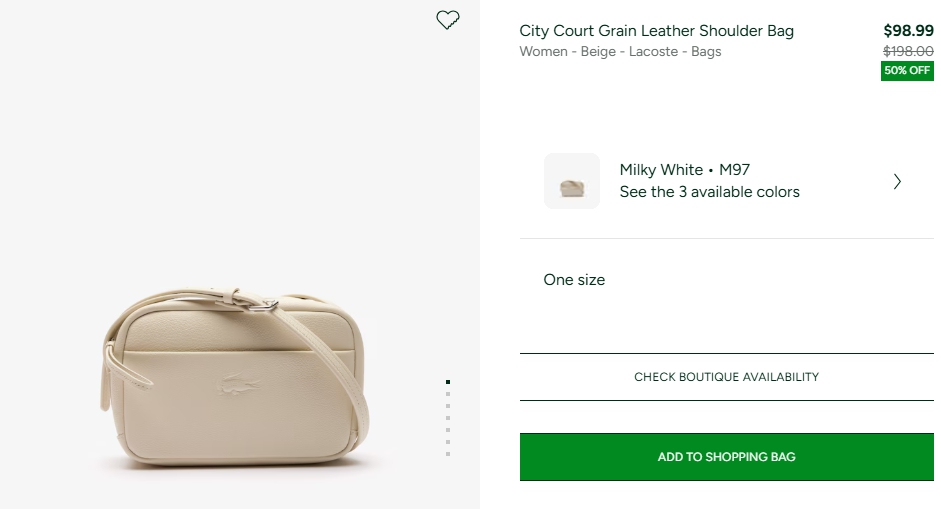Screen dimensions: 941x509
Task: Click the City Court product title
Action: pyautogui.click(x=656, y=31)
